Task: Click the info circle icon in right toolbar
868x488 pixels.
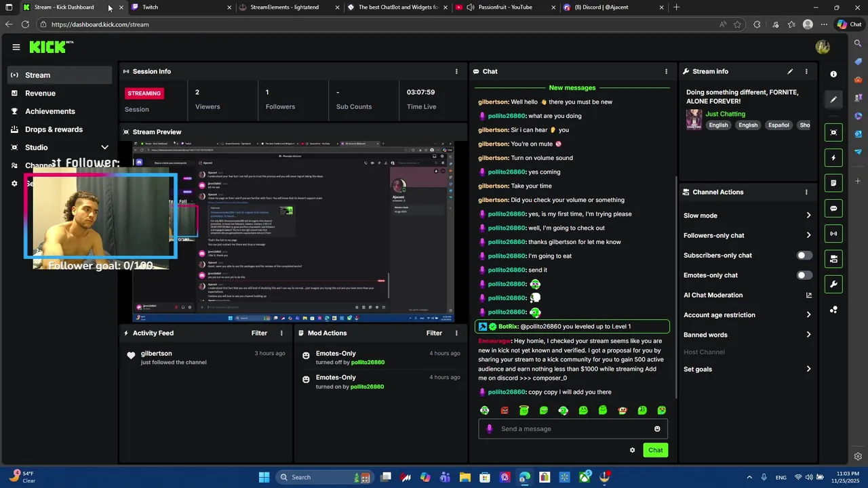Action: [833, 74]
